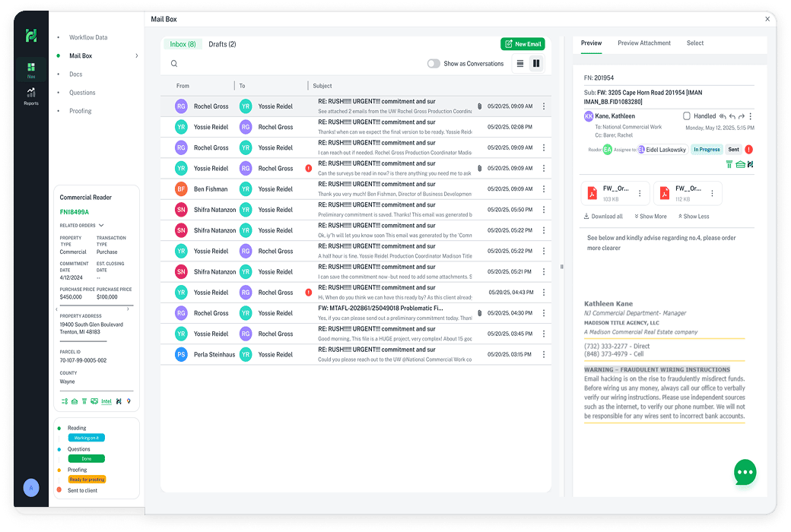Click the pillar icon in the Commercial Reader card

coord(84,401)
